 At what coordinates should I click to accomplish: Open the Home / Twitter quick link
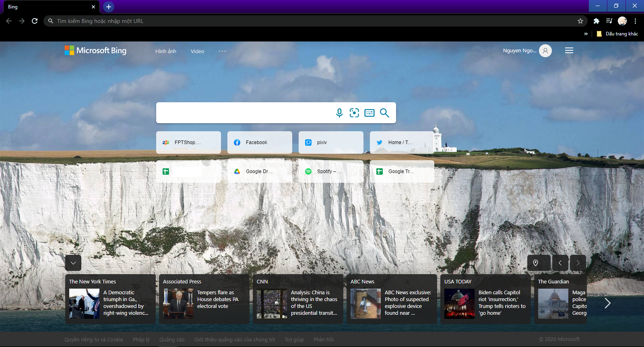(402, 143)
